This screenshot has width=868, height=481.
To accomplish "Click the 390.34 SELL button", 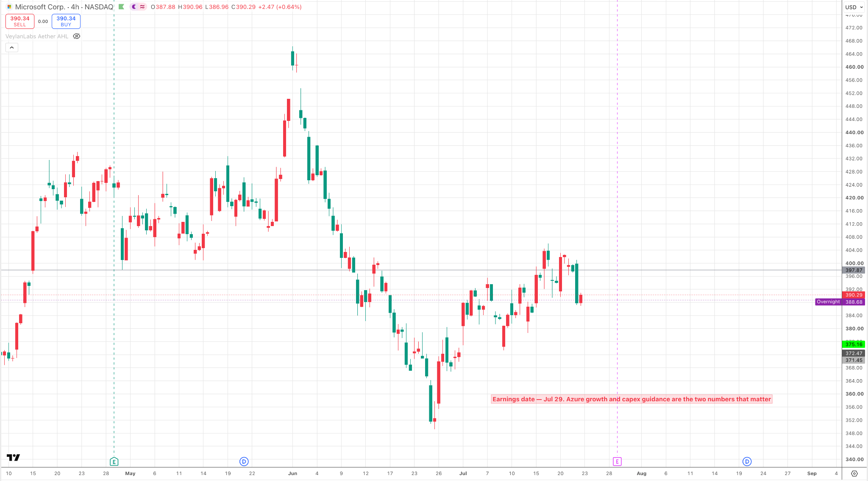I will pos(20,21).
